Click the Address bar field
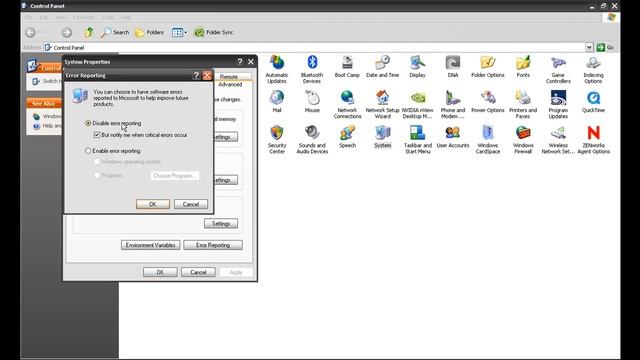Image resolution: width=640 pixels, height=360 pixels. point(314,47)
